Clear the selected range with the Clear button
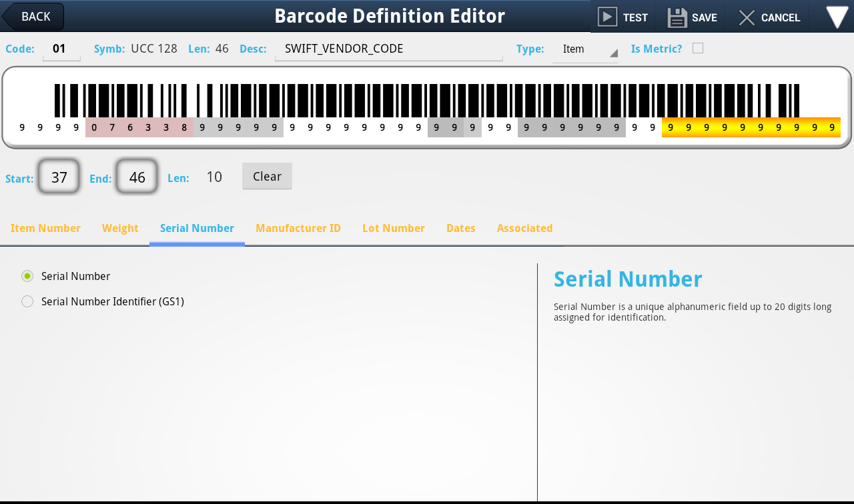The image size is (854, 504). coord(267,177)
